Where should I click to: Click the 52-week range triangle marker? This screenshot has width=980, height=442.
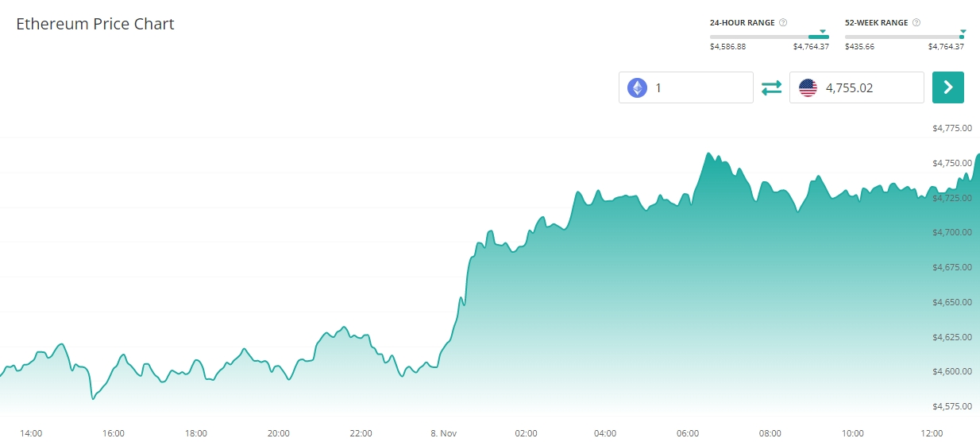[x=963, y=32]
